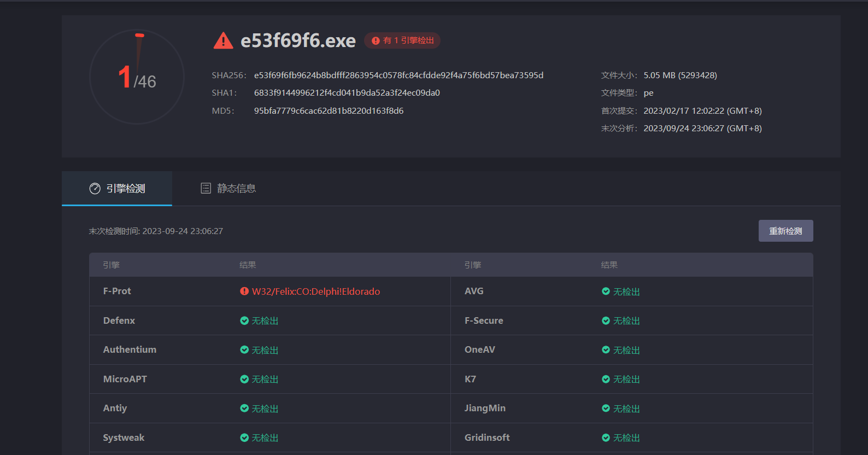Image resolution: width=868 pixels, height=455 pixels.
Task: Click the Gridinsoft engine name
Action: click(x=487, y=437)
